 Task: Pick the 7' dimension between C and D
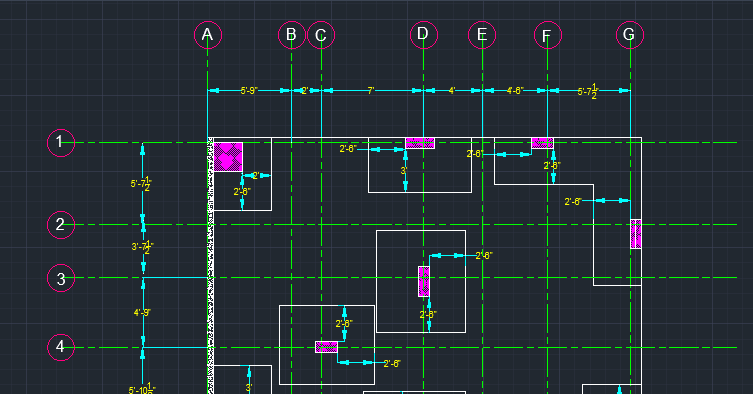(x=371, y=91)
